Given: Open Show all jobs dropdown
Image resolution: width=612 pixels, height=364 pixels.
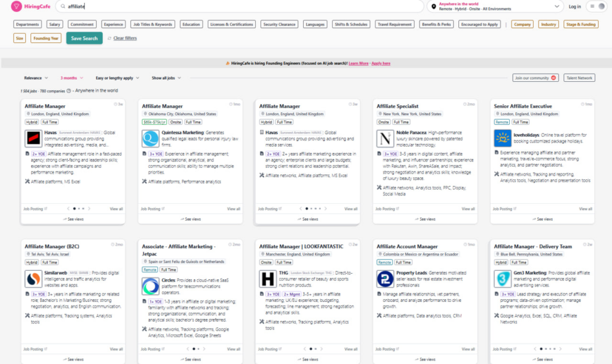Looking at the screenshot, I should [x=166, y=78].
